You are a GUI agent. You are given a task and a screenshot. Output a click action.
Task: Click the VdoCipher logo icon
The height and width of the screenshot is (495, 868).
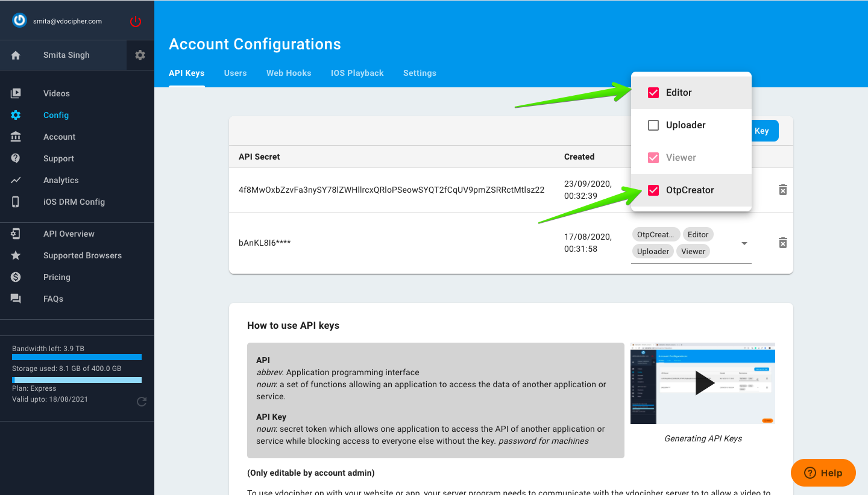[20, 20]
